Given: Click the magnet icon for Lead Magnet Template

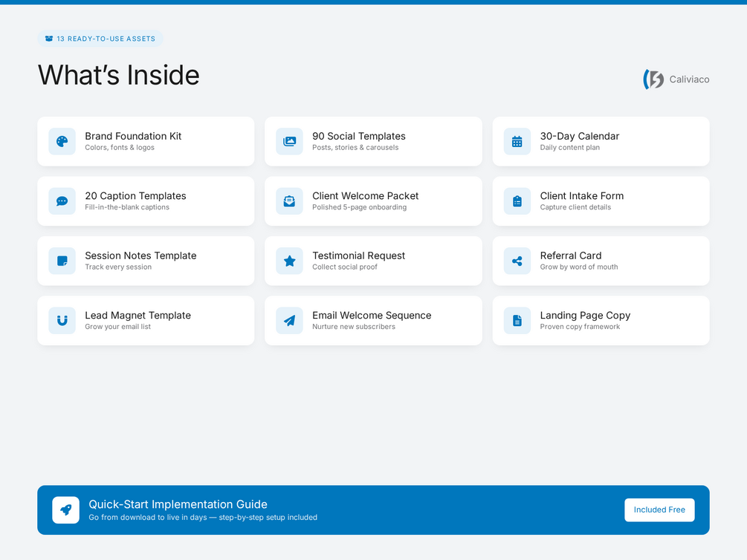Looking at the screenshot, I should pos(62,320).
